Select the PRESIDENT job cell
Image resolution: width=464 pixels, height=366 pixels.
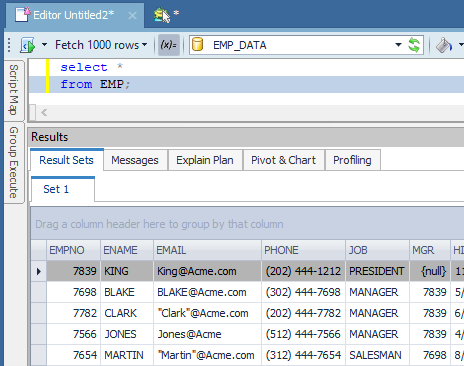(x=377, y=271)
